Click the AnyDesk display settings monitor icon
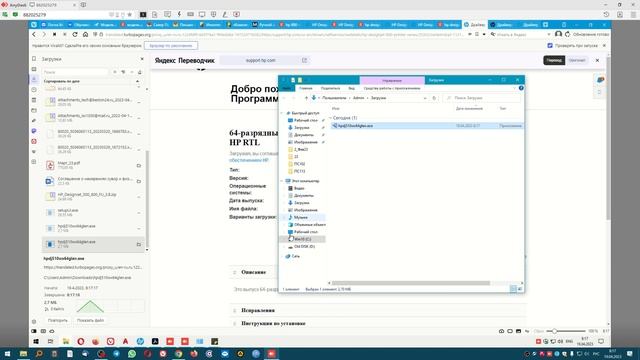Viewport: 640px width, 360px height. pyautogui.click(x=202, y=14)
